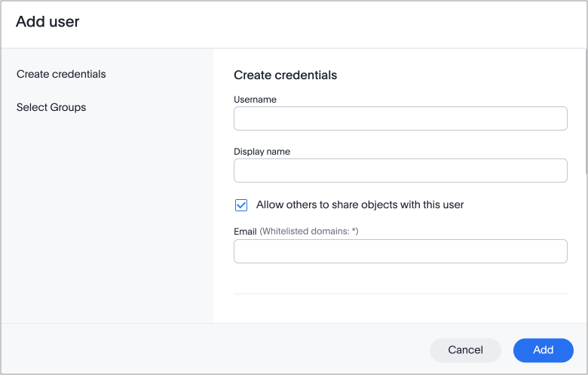Open Create credentials step in sidebar
588x375 pixels.
[x=61, y=74]
